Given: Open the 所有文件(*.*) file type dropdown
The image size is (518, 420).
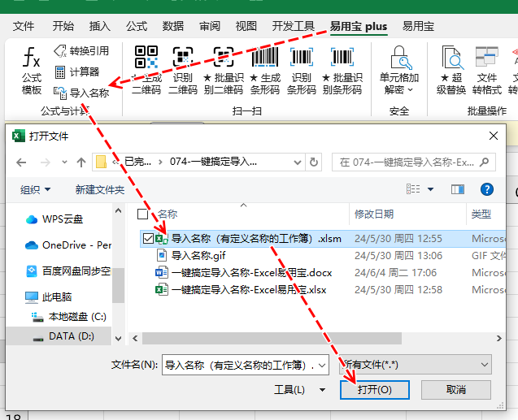Looking at the screenshot, I should tap(416, 365).
